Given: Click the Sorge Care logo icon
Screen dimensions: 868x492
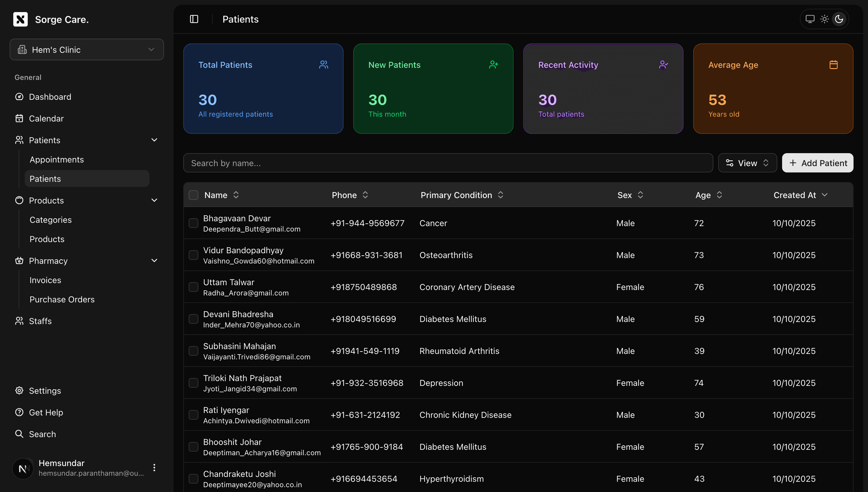Looking at the screenshot, I should coord(20,19).
